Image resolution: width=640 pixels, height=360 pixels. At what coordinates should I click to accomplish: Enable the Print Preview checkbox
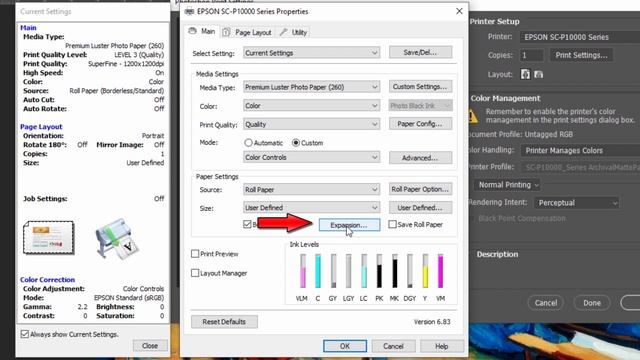click(195, 254)
